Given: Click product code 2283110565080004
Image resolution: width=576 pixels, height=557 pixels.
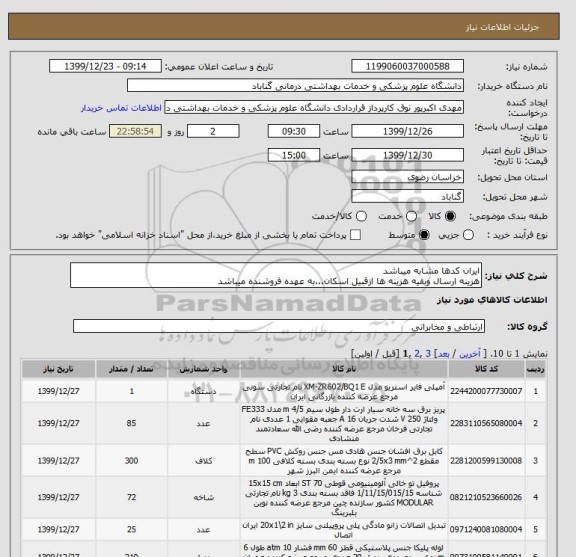Looking at the screenshot, I should pyautogui.click(x=486, y=423).
